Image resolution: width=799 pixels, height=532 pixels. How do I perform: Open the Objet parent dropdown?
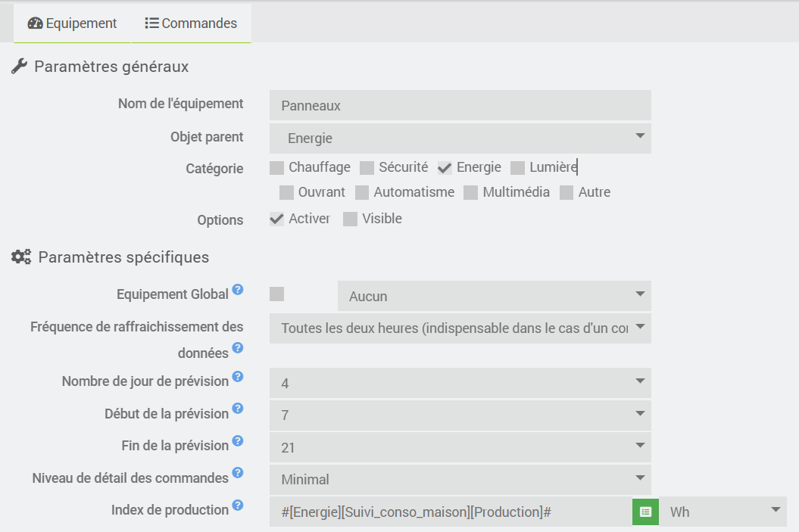coord(460,138)
